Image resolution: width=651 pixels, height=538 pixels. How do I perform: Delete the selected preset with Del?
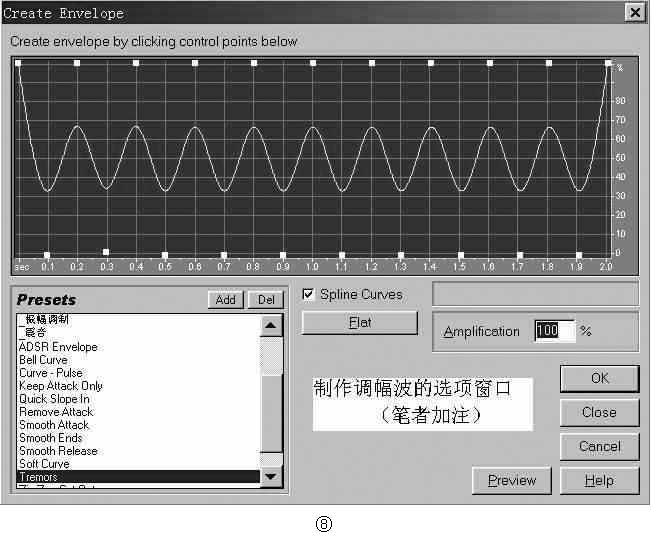(x=266, y=300)
